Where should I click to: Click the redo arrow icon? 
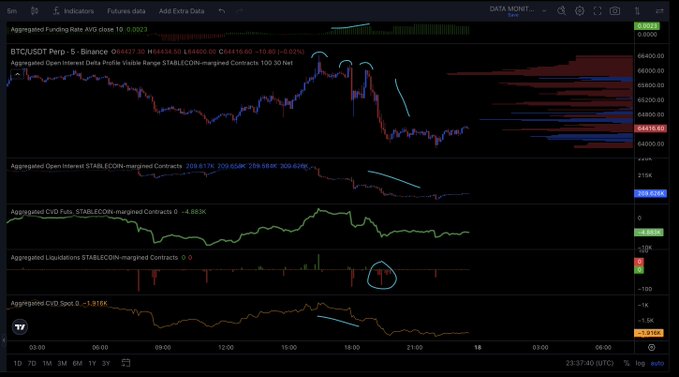pos(239,11)
